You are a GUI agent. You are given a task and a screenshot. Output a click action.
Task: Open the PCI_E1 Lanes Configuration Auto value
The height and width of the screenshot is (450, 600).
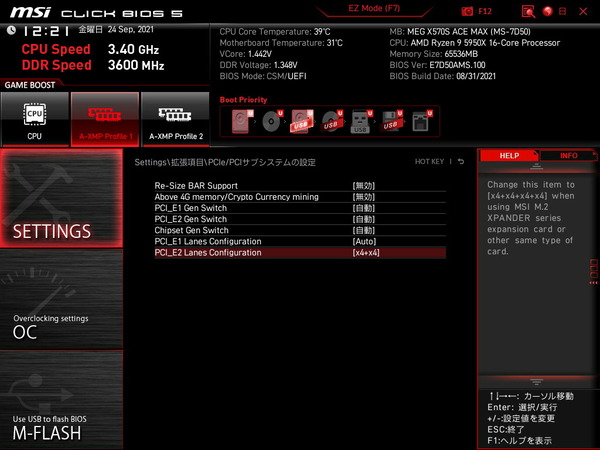point(364,241)
